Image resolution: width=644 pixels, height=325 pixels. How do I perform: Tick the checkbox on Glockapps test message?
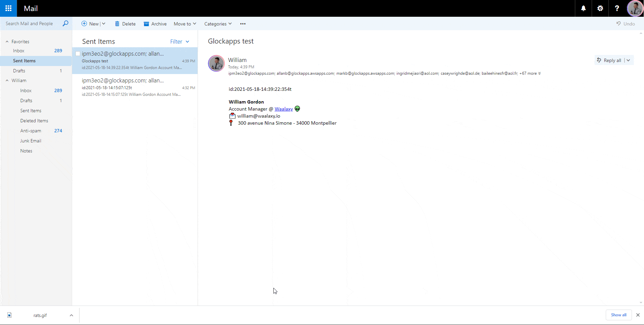tap(78, 54)
